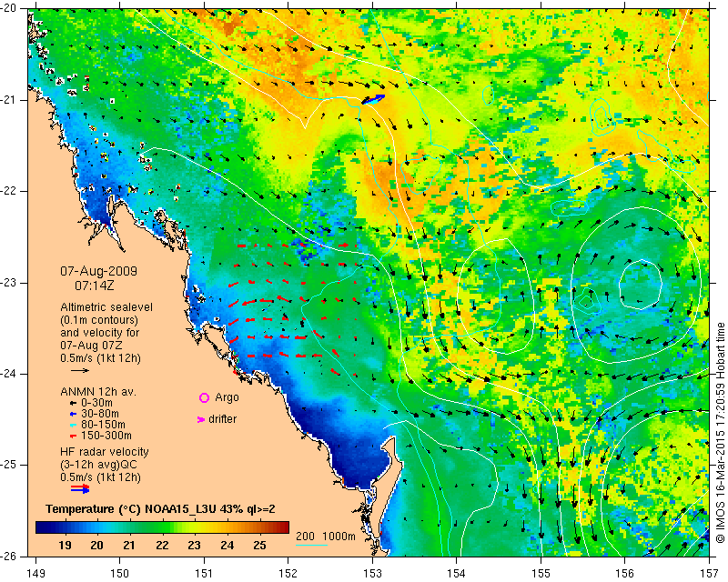
Task: Click the '150-300m' depth label
Action: coord(106,436)
